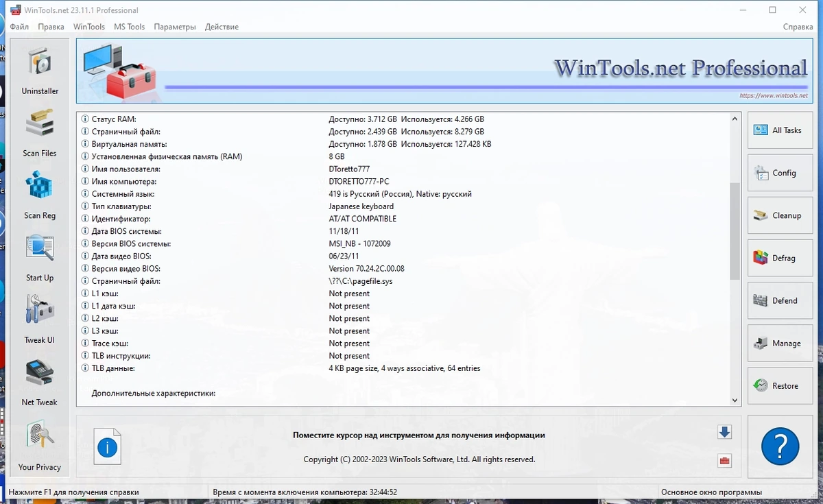
Task: Open the Справка menu
Action: (798, 27)
